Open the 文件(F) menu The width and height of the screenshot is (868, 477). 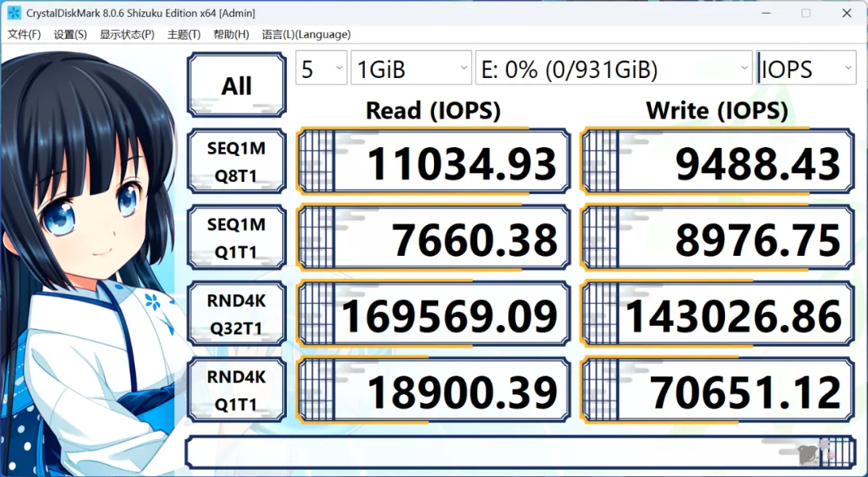pos(24,35)
